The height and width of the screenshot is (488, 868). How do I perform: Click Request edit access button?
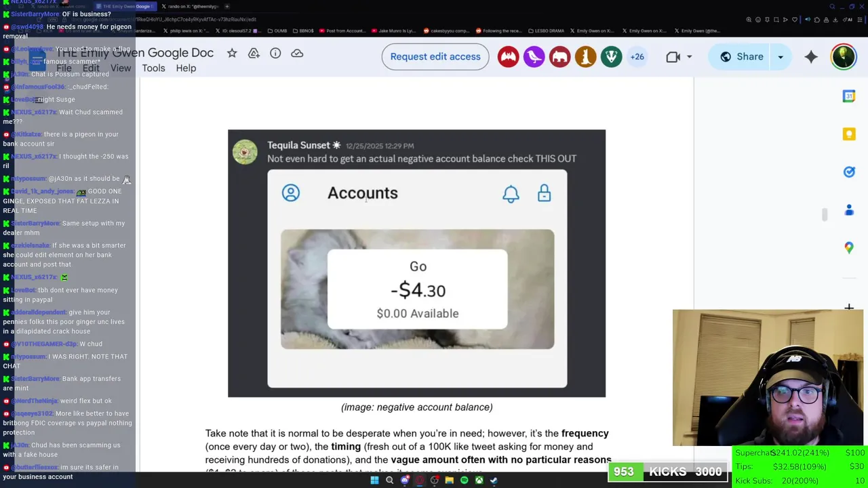435,56
